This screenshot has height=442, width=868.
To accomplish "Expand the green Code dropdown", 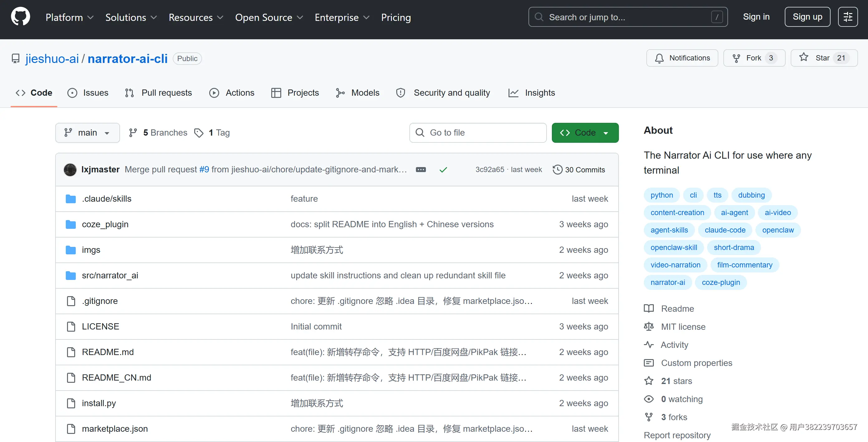I will point(585,133).
